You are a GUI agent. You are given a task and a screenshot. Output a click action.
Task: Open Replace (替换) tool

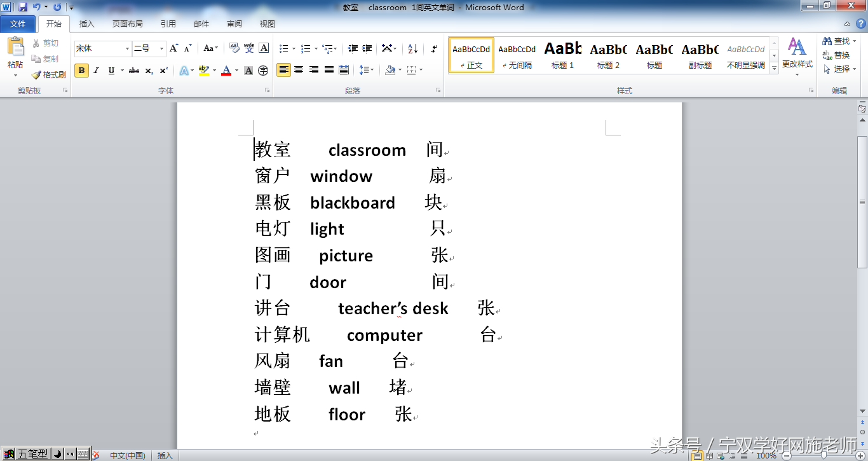click(836, 55)
